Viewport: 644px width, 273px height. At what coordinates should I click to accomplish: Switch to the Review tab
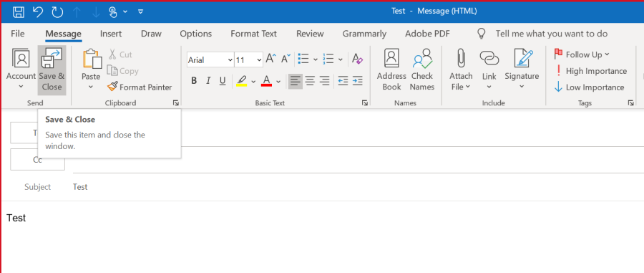tap(310, 34)
